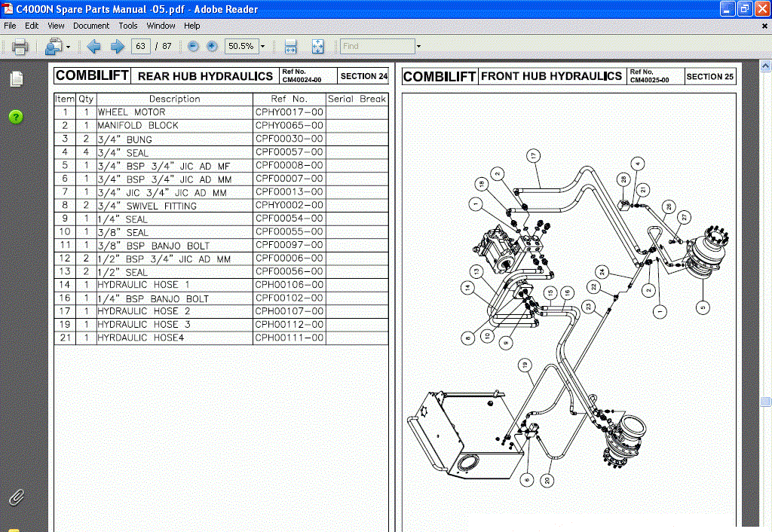This screenshot has width=772, height=532.
Task: Zoom out using the minus magnifier icon
Action: pos(194,46)
